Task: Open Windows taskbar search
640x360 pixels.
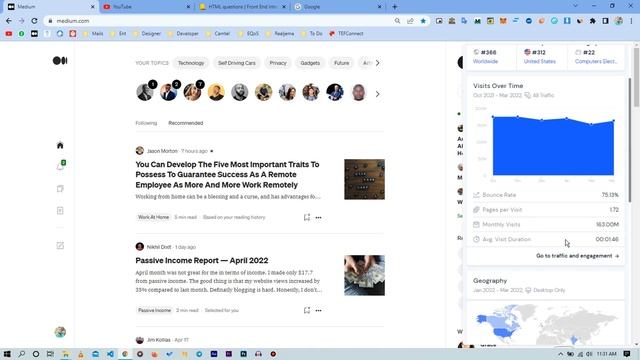Action: coord(22,354)
